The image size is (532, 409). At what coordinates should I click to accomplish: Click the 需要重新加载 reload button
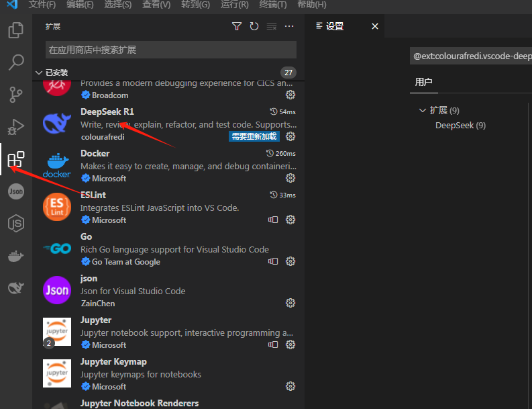(x=254, y=136)
